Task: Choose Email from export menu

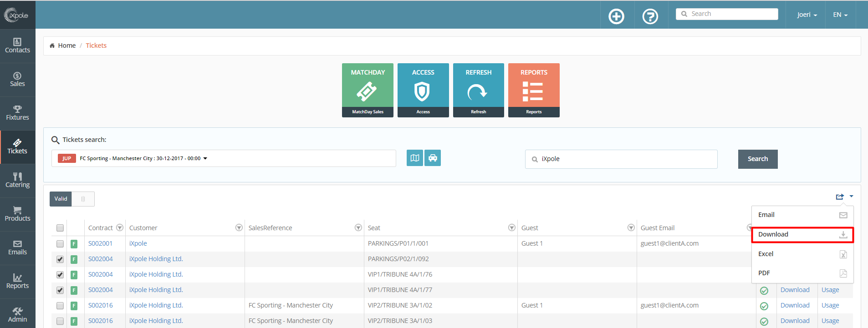Action: click(802, 215)
